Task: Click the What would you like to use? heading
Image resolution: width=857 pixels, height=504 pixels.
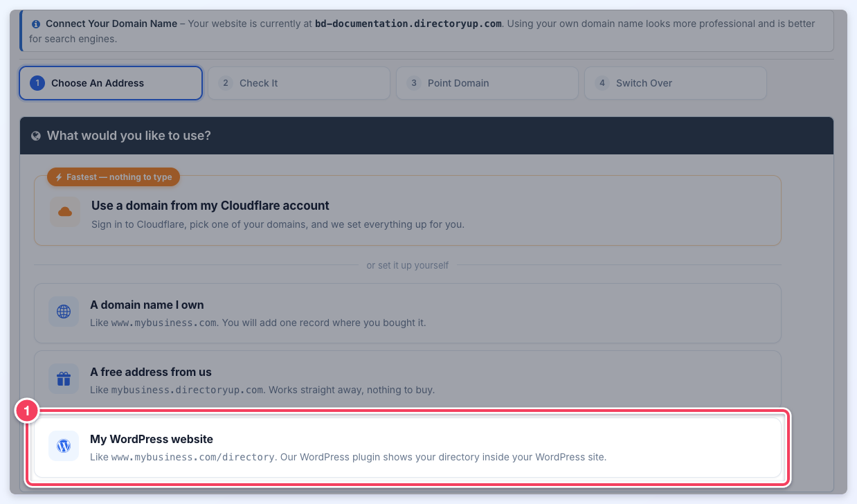Action: 129,136
